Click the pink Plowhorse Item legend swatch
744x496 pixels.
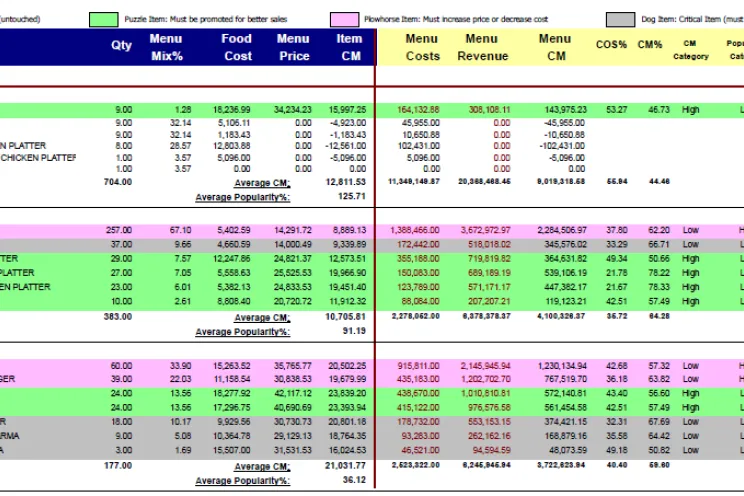click(344, 19)
